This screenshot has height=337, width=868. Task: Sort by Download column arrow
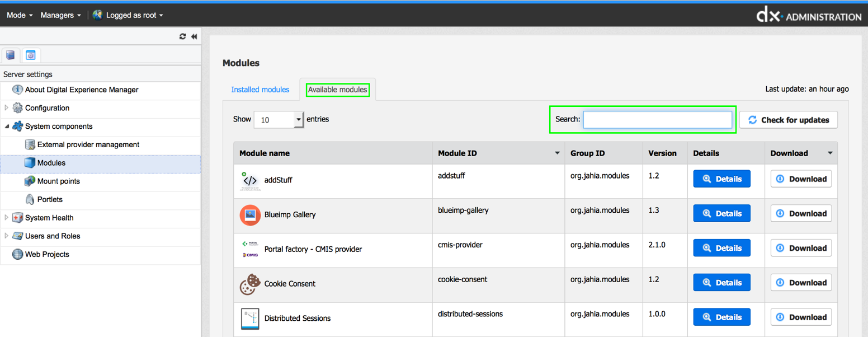[830, 153]
